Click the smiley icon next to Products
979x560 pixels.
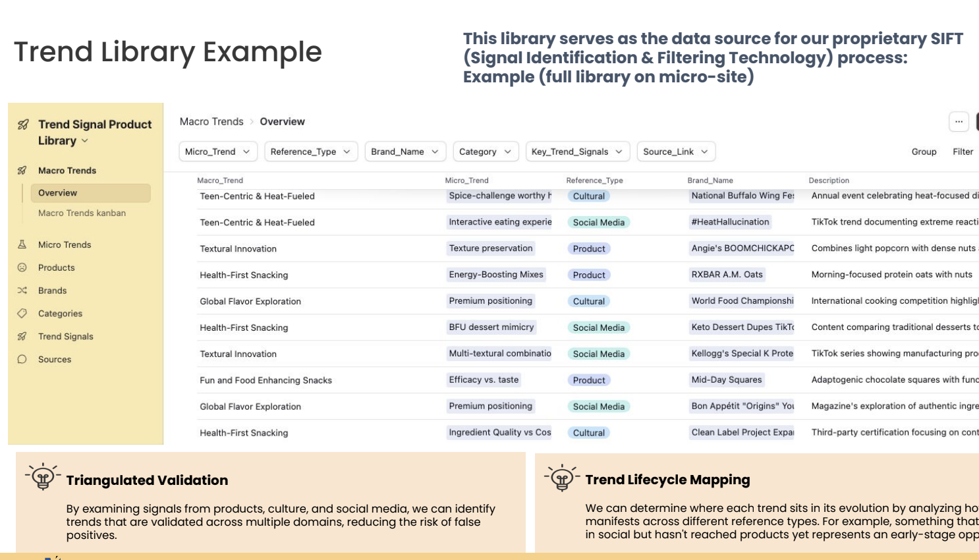(x=22, y=267)
